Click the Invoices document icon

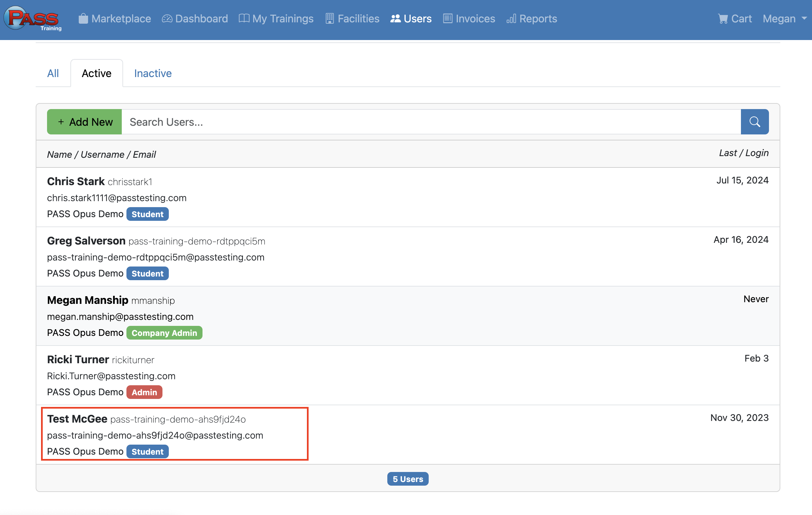click(447, 19)
